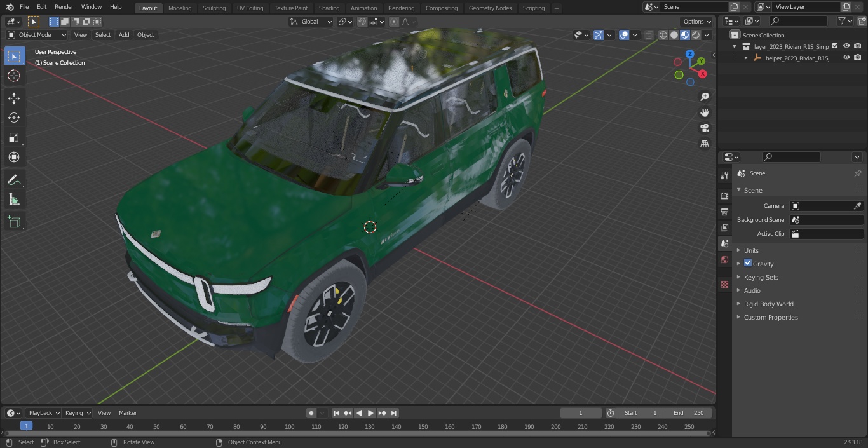868x448 pixels.
Task: Pin the properties context with the pin icon
Action: coord(857,173)
